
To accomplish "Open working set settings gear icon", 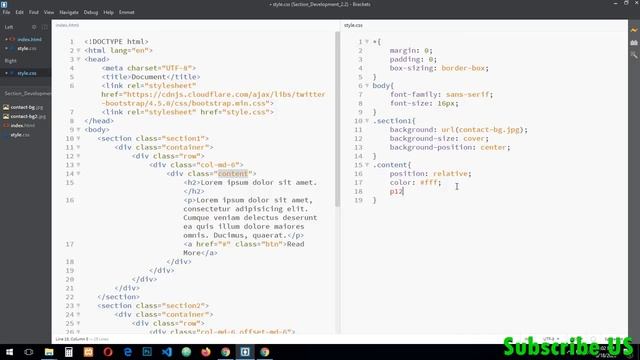I will pyautogui.click(x=34, y=27).
